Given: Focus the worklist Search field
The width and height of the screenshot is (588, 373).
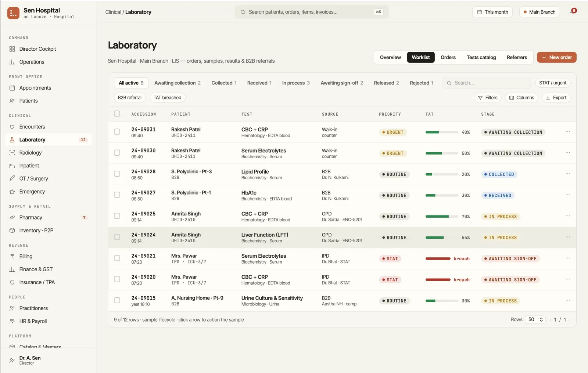Looking at the screenshot, I should pos(487,83).
